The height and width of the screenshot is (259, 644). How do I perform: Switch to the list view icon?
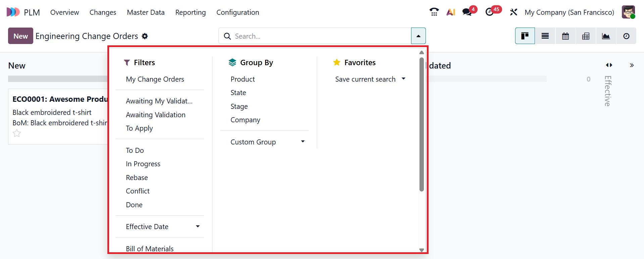click(x=545, y=36)
